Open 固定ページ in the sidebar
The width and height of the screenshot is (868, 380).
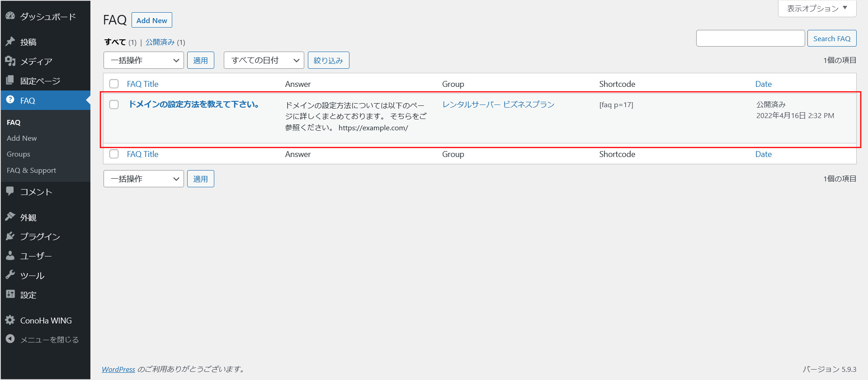40,81
